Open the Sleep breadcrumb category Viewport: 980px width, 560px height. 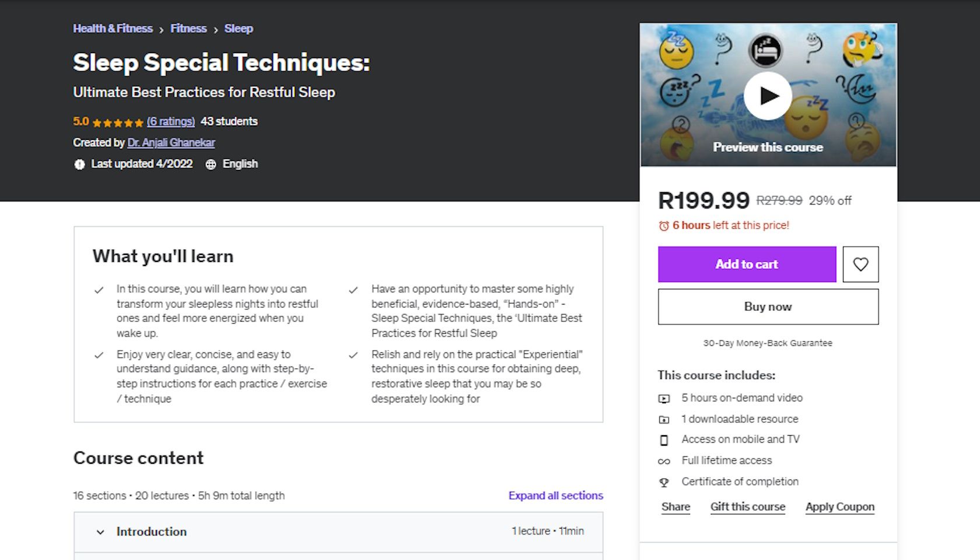238,28
